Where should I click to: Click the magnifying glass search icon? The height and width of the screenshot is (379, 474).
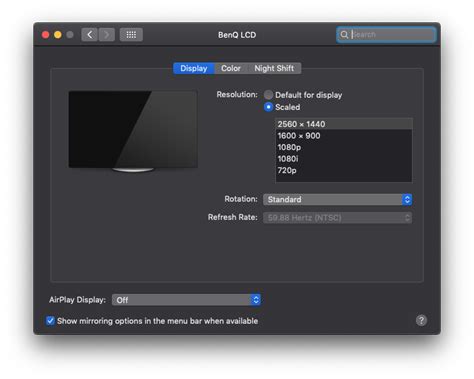pyautogui.click(x=344, y=34)
